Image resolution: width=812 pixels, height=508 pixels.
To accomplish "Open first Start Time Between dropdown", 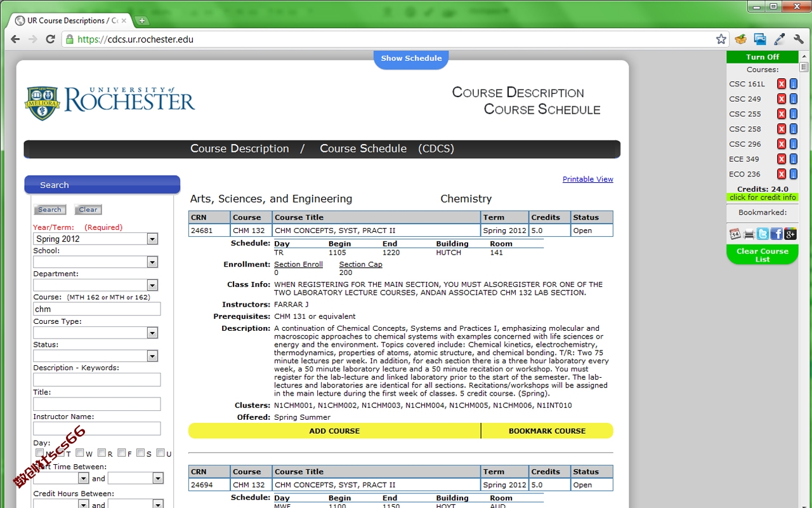I will (62, 478).
